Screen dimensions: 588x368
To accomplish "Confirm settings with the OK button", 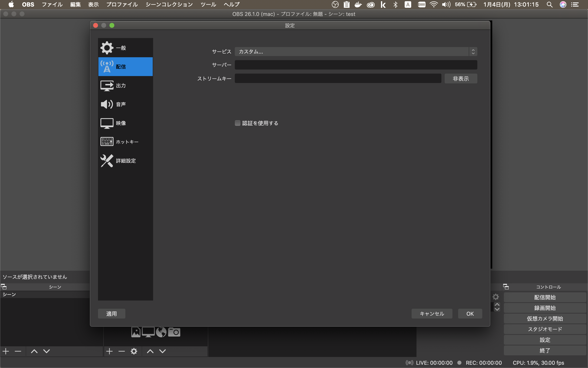I will point(470,313).
